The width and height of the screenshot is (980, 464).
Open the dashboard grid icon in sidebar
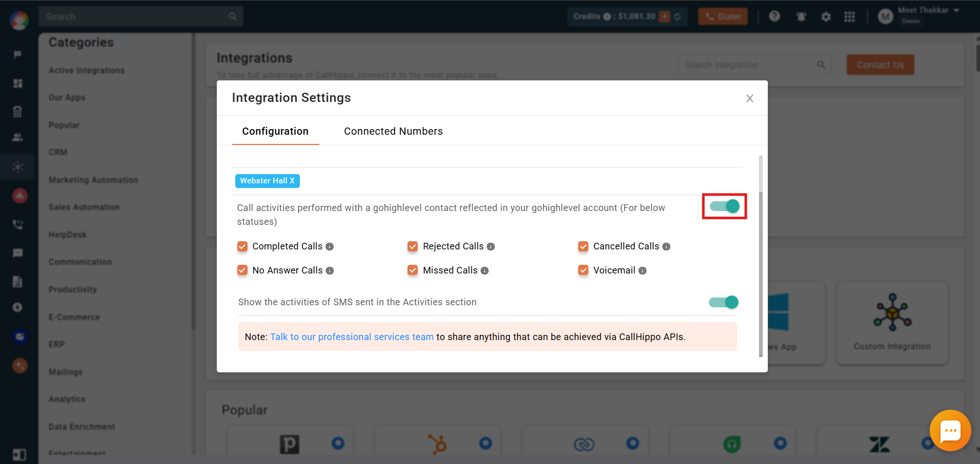click(x=18, y=83)
